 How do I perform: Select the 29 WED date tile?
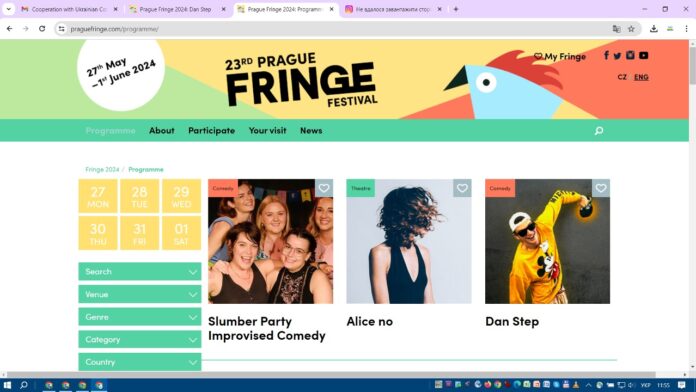click(182, 196)
